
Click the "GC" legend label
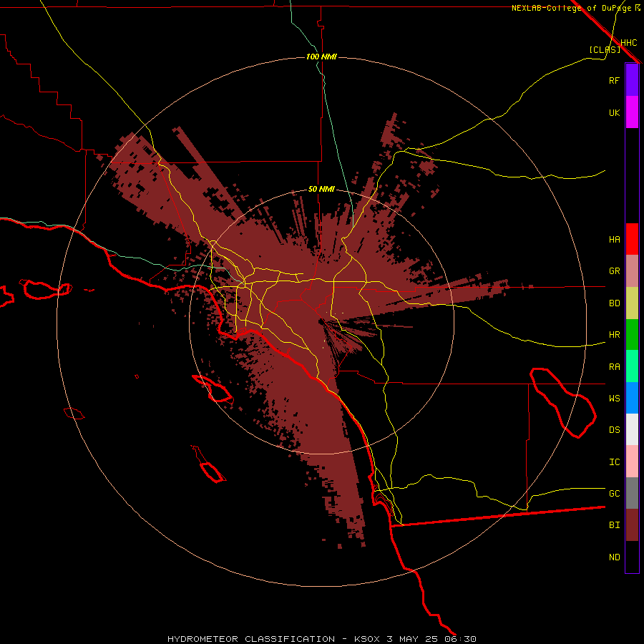(x=614, y=494)
